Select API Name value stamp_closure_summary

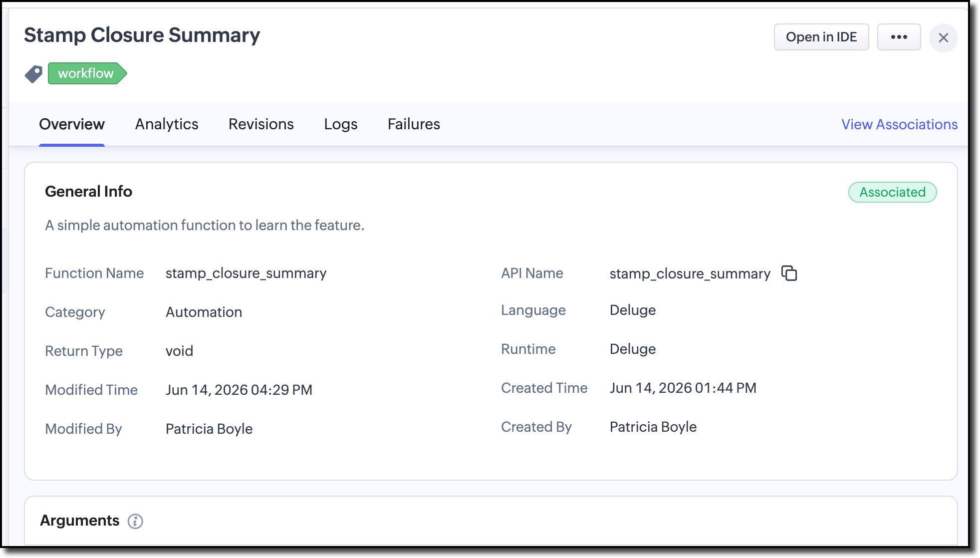click(x=690, y=274)
